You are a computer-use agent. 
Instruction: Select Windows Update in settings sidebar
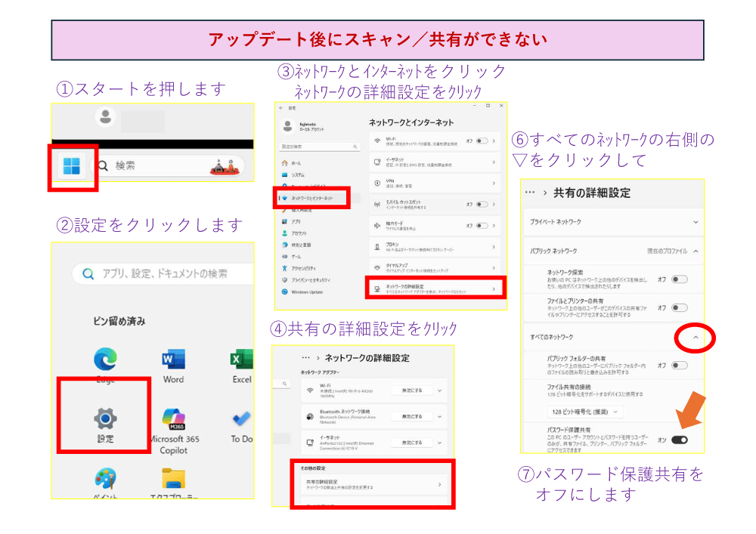(x=306, y=292)
